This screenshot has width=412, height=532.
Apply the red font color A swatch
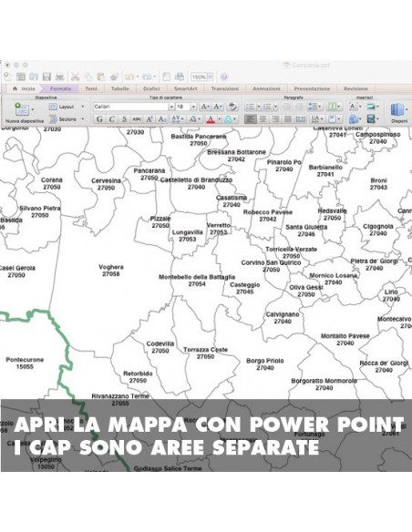pyautogui.click(x=211, y=119)
